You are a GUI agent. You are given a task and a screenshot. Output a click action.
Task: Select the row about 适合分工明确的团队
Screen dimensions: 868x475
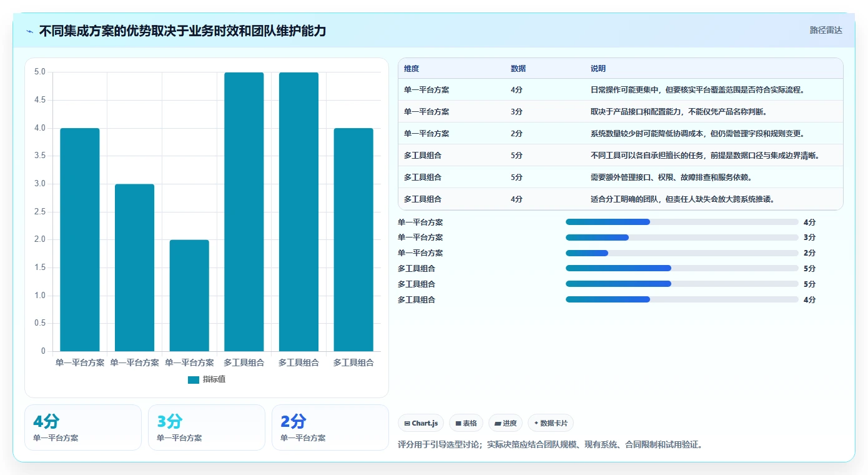click(620, 199)
